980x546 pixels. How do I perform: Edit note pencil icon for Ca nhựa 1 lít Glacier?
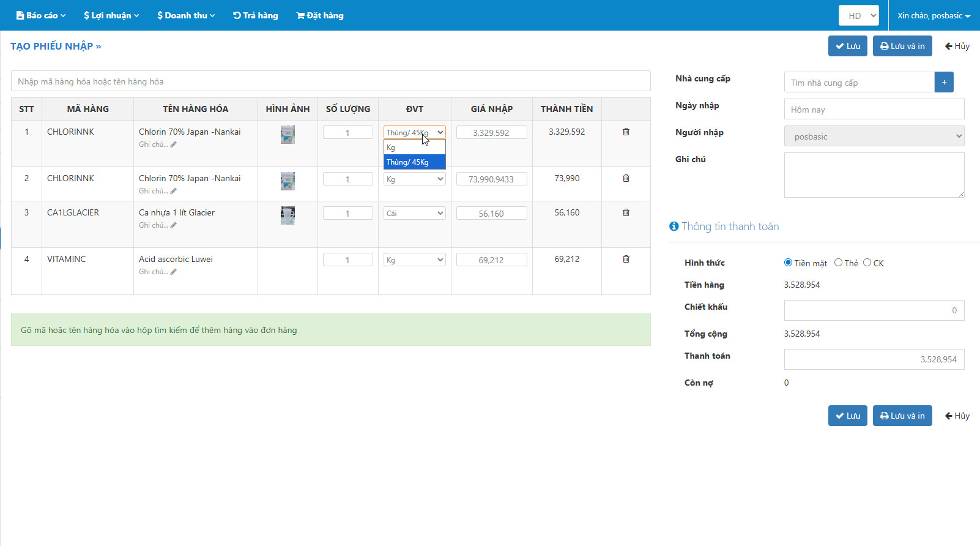[x=173, y=225]
